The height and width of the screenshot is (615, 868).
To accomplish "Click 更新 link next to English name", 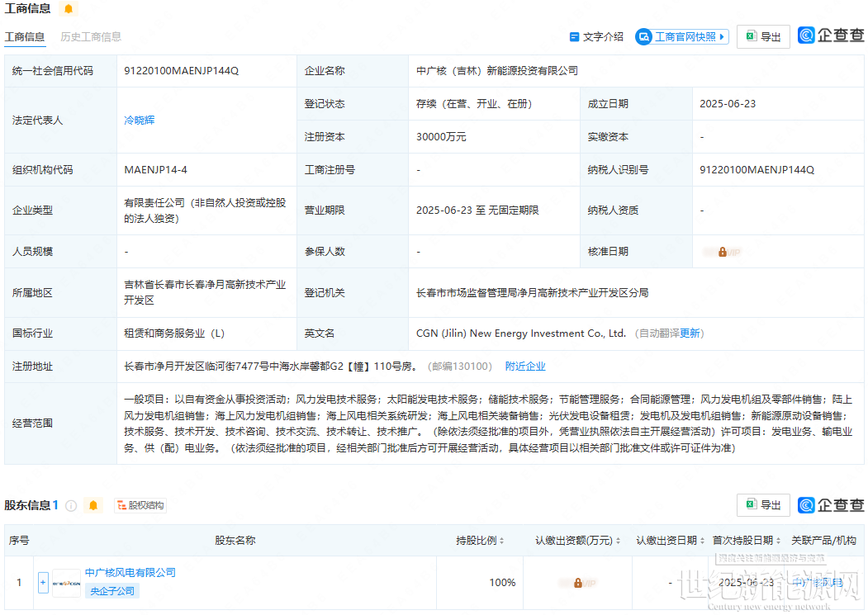I will (689, 334).
